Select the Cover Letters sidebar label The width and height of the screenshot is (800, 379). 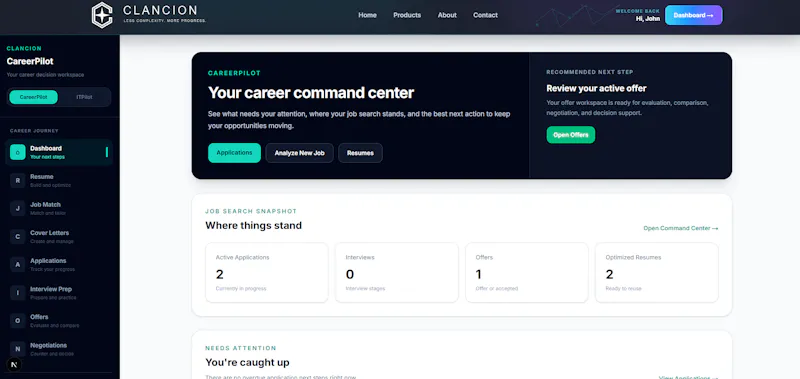point(49,233)
